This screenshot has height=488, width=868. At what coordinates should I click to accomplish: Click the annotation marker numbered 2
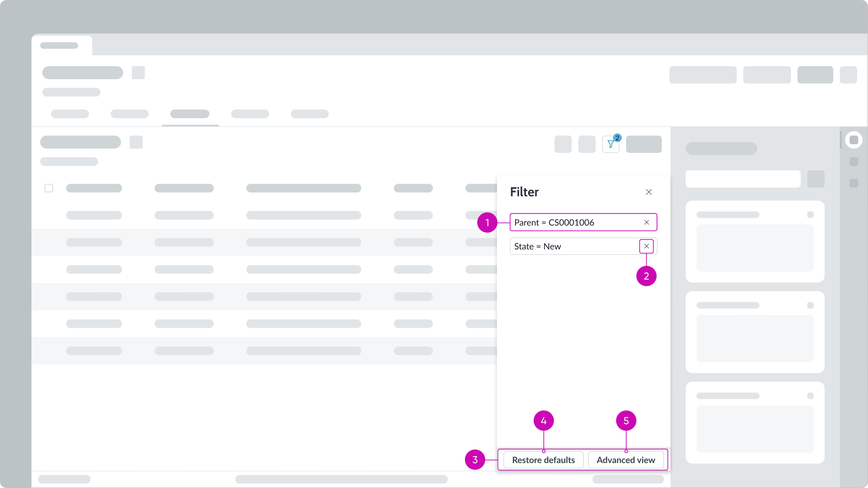tap(646, 276)
